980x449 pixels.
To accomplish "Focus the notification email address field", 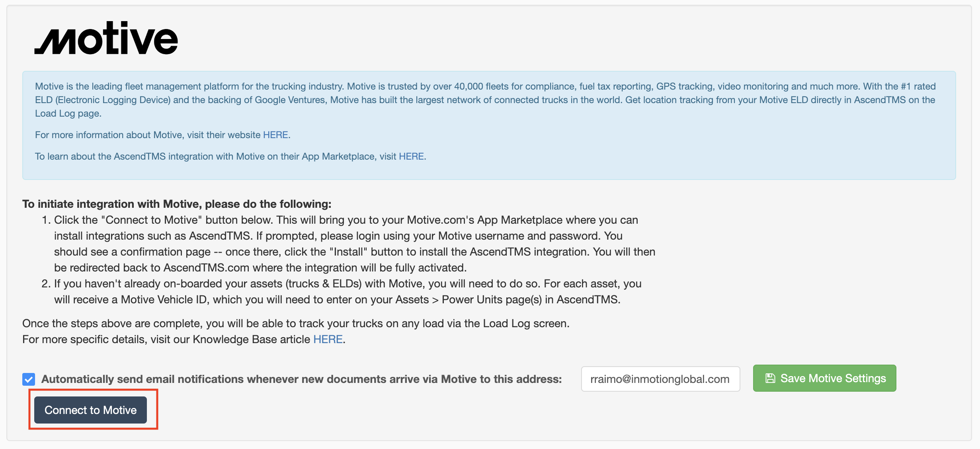I will click(x=660, y=379).
